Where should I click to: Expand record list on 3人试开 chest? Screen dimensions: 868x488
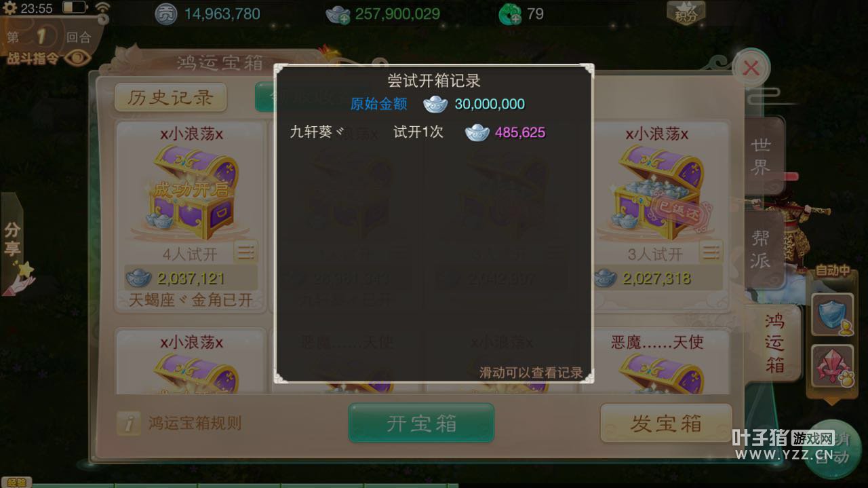(x=710, y=252)
